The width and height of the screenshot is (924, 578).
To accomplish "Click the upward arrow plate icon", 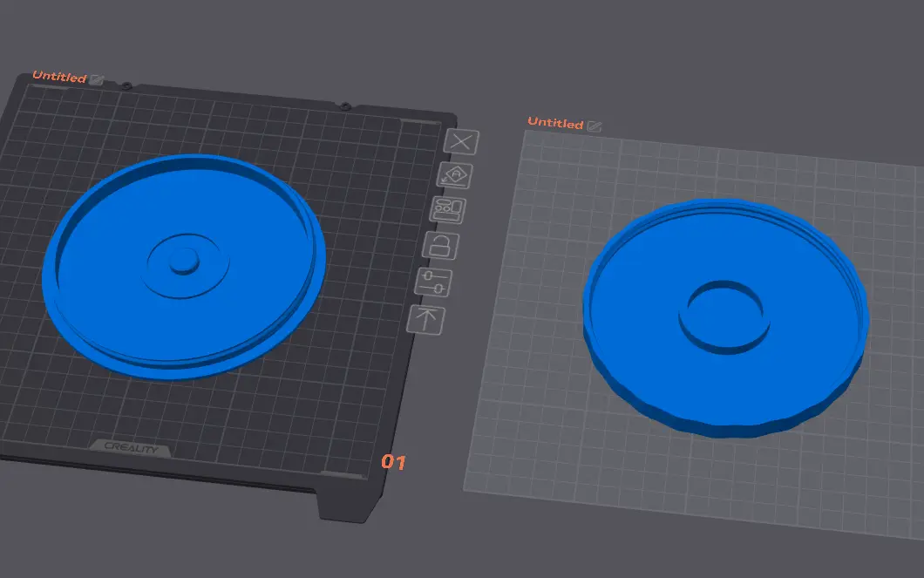I will [x=426, y=320].
